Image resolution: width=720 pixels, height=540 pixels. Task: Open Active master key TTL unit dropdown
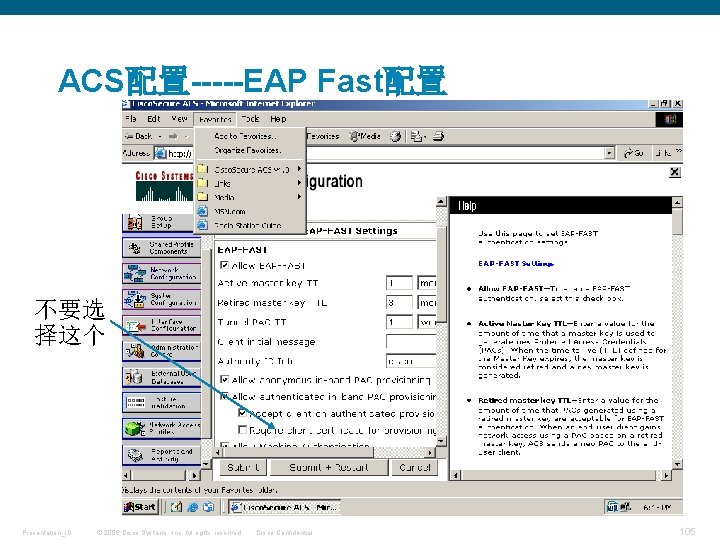(x=427, y=283)
